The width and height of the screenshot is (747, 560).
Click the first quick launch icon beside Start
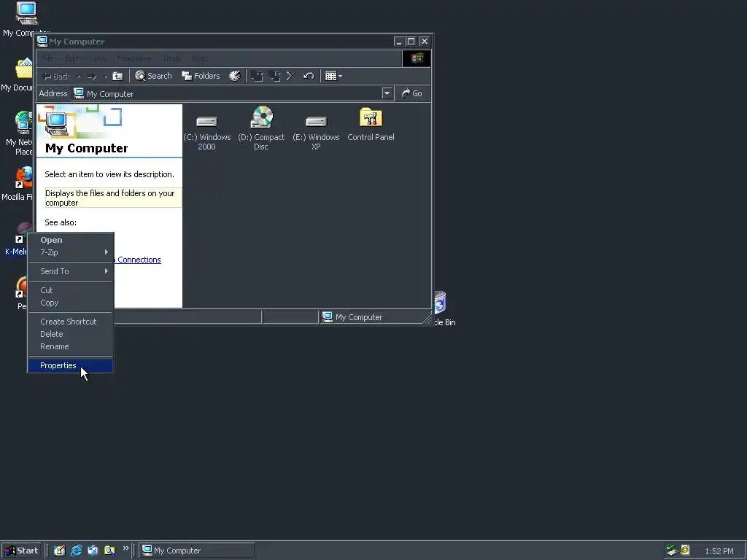click(x=59, y=551)
